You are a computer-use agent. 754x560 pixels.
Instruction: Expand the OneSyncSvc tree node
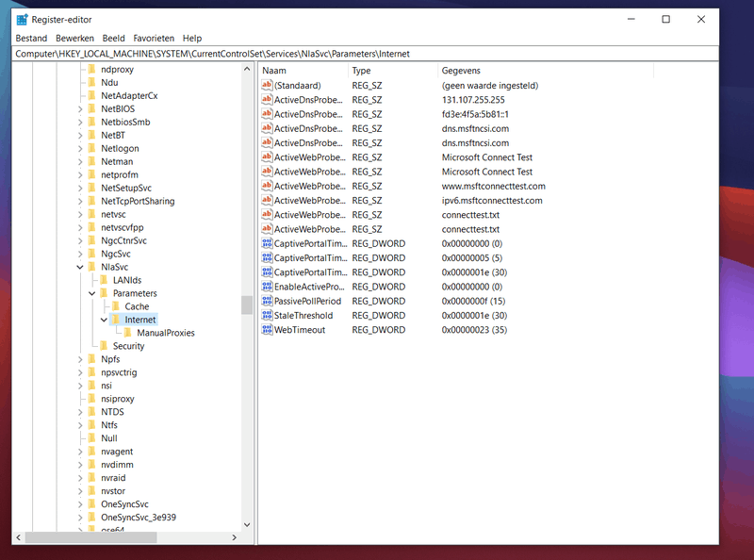tap(80, 504)
